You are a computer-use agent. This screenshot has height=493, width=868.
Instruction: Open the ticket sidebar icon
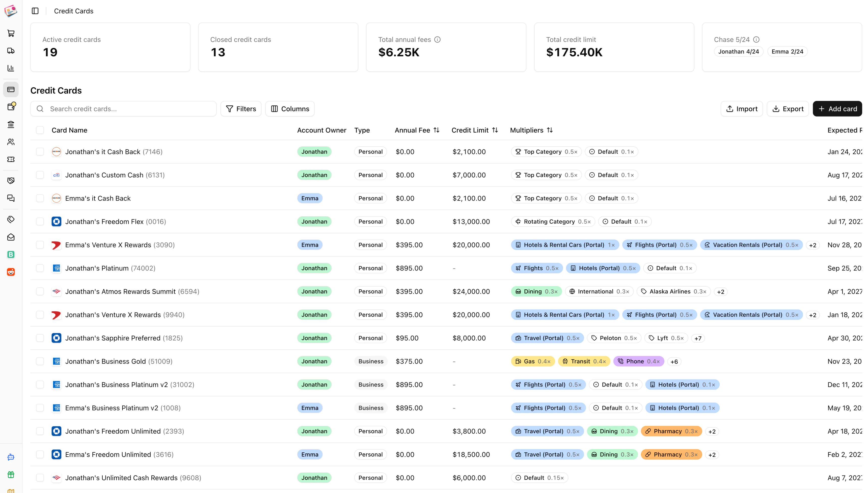click(11, 159)
